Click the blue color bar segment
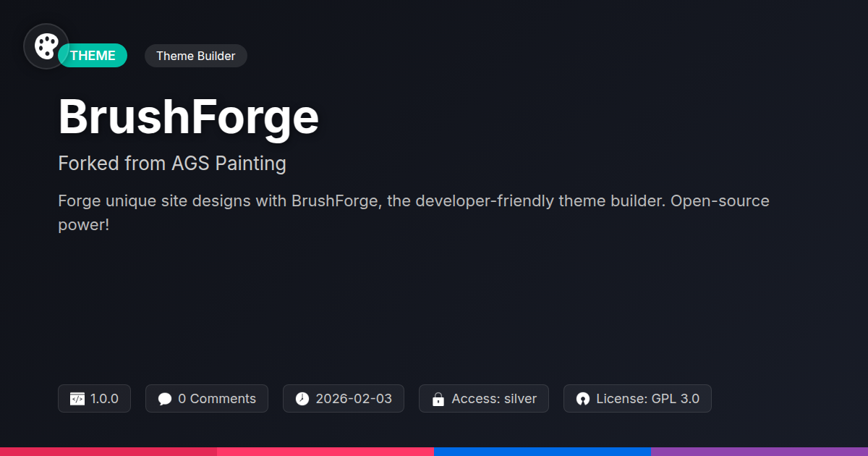Image resolution: width=868 pixels, height=456 pixels. [x=542, y=451]
